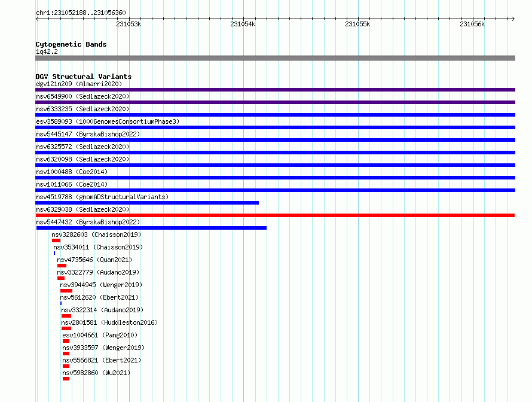Click the blue bar for nsv5447432
Viewport: 532px width, 402px height.
pyautogui.click(x=151, y=228)
